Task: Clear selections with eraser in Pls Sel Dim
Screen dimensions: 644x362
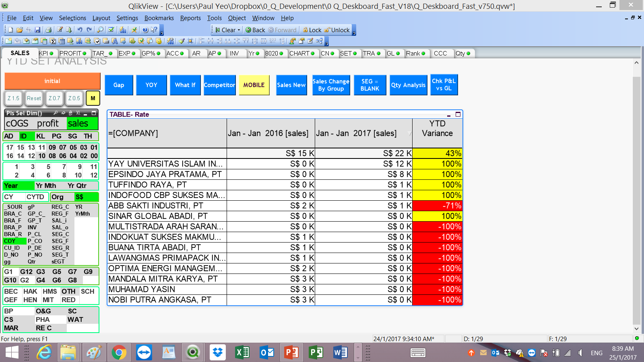Action: (x=63, y=113)
